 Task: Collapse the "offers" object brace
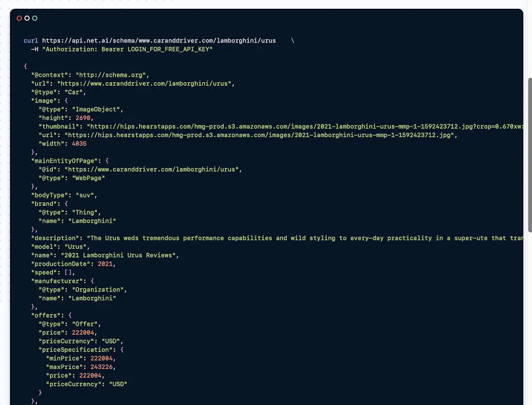[70, 316]
